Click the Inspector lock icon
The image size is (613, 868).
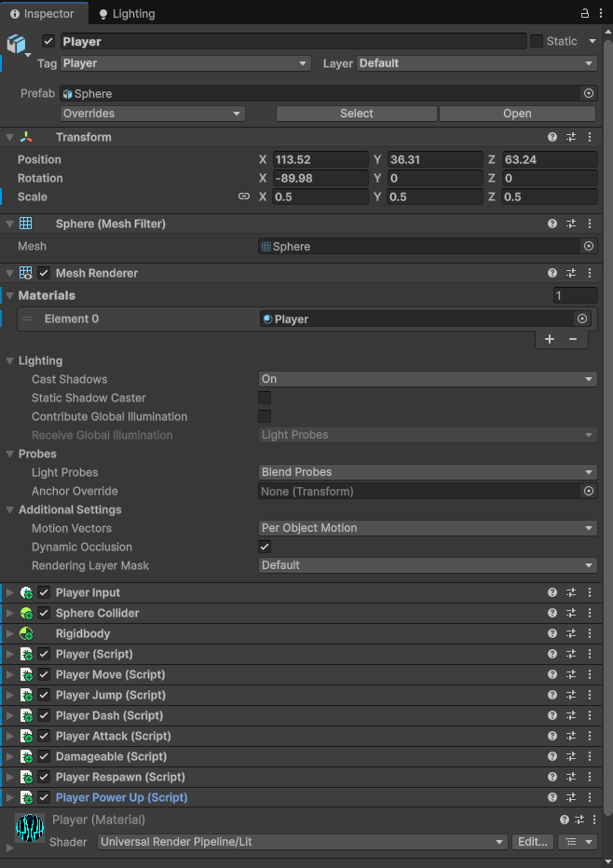click(584, 14)
